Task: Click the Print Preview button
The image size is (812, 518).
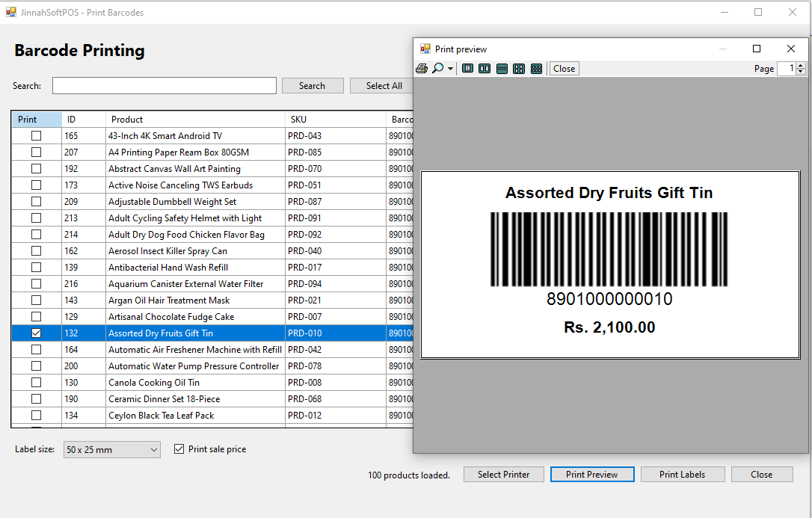Action: tap(592, 475)
